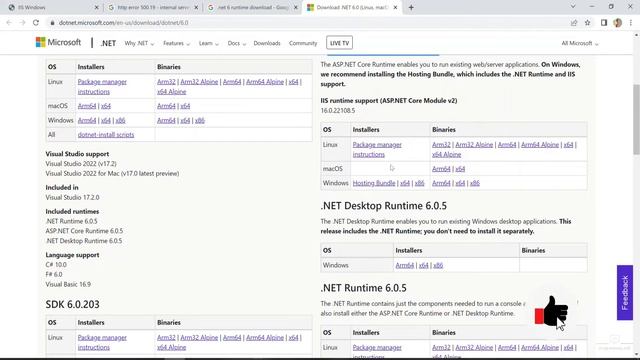Click the .NET home link
640x360 pixels.
[108, 43]
